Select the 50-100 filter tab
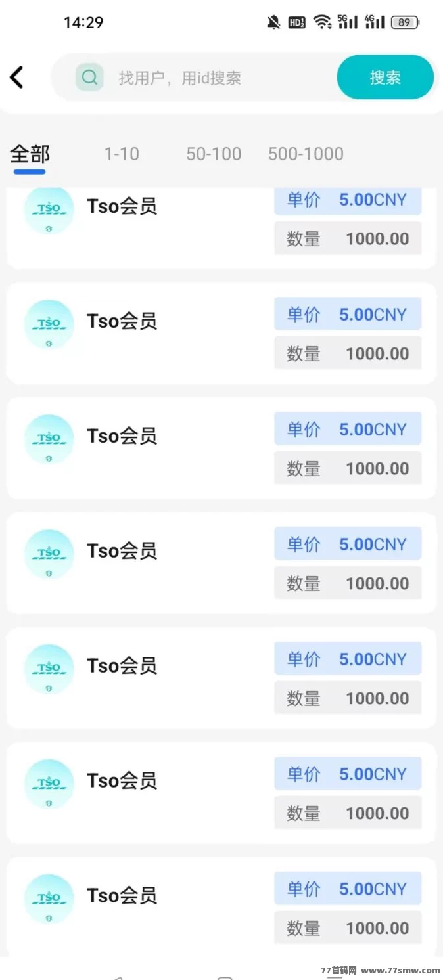 tap(213, 154)
